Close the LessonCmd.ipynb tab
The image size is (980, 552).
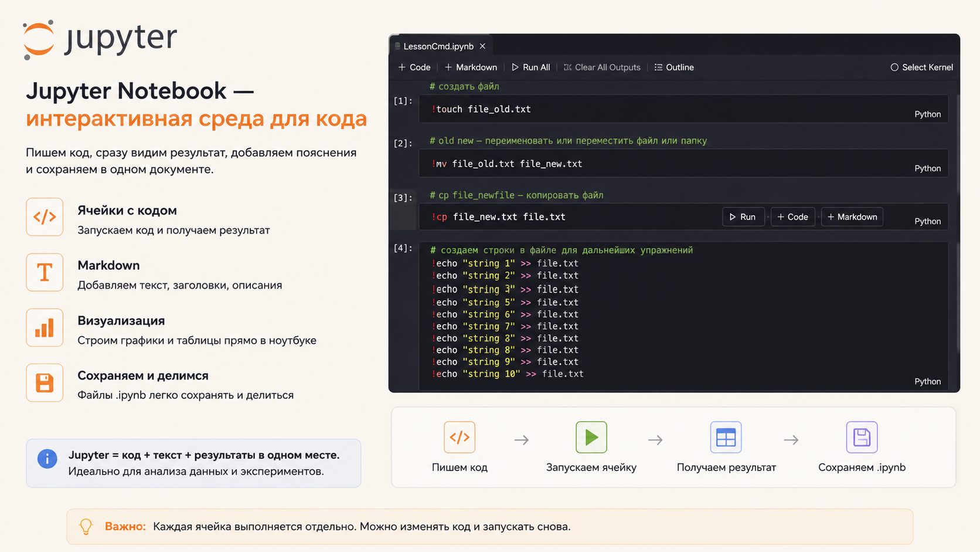coord(482,46)
